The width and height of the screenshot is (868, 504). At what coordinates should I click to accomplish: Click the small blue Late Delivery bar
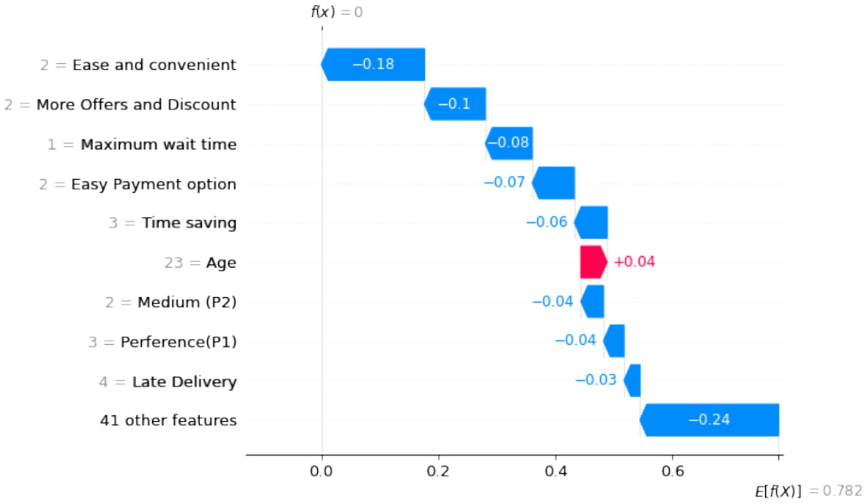[x=632, y=380]
